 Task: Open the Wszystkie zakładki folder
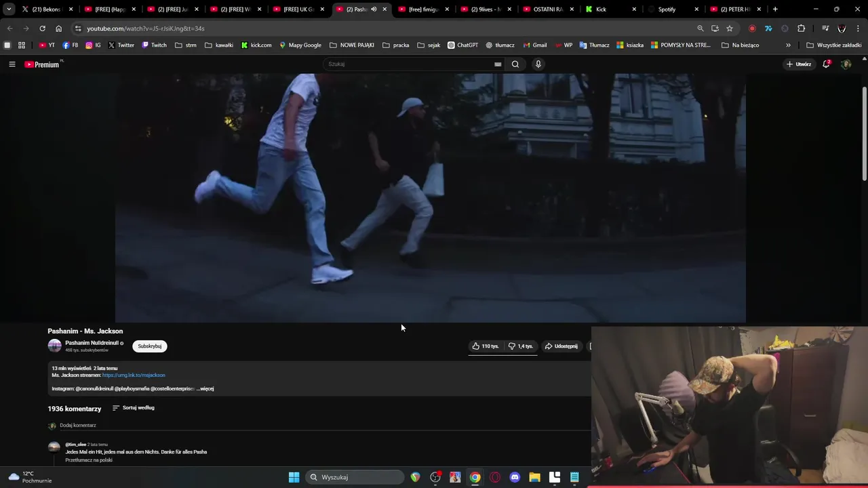tap(834, 45)
